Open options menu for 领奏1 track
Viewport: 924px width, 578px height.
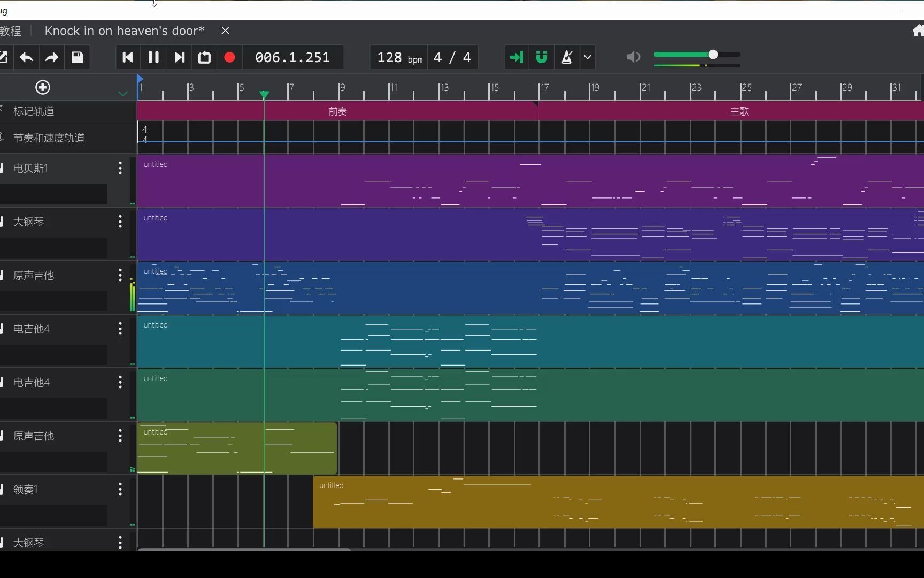(x=120, y=489)
